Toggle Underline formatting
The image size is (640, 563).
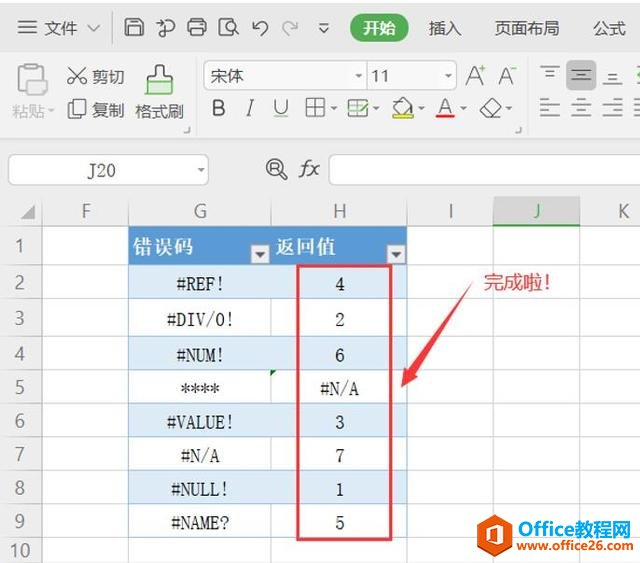point(281,108)
